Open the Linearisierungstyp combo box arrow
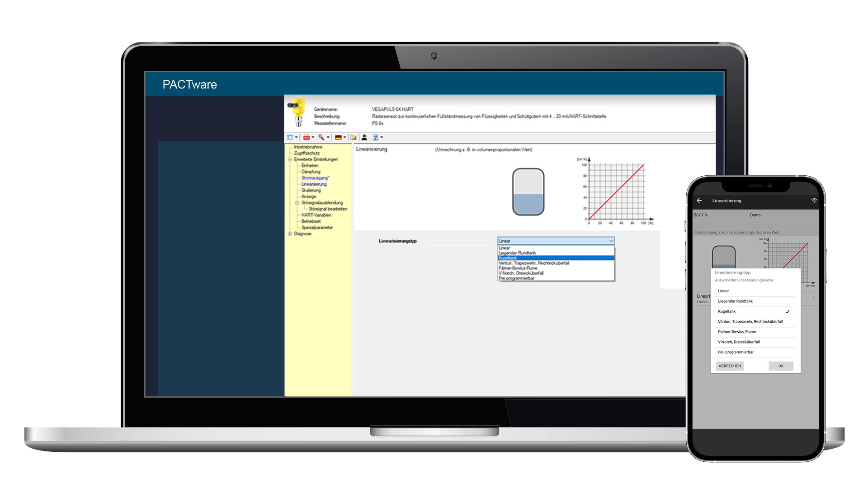The height and width of the screenshot is (488, 868). pyautogui.click(x=611, y=241)
